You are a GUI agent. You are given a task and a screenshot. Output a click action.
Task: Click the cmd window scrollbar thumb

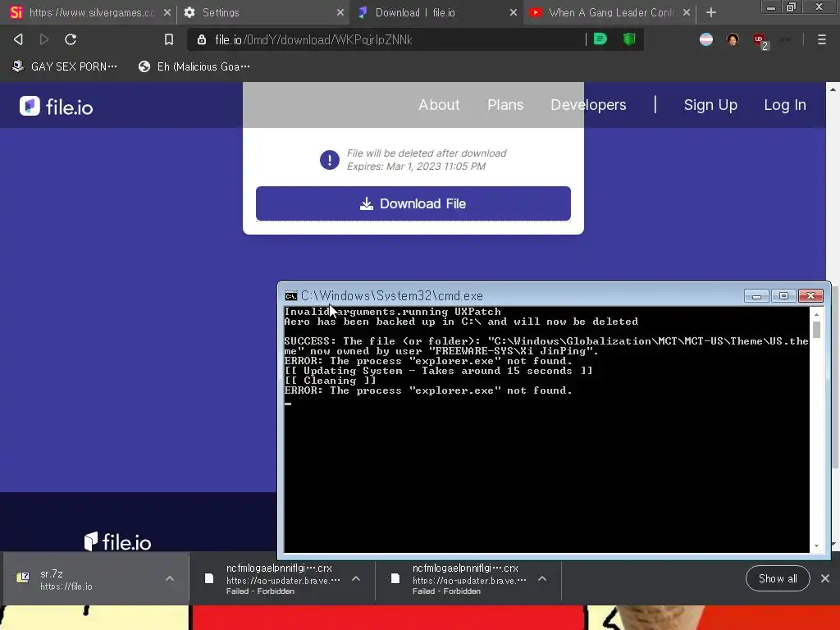[816, 329]
